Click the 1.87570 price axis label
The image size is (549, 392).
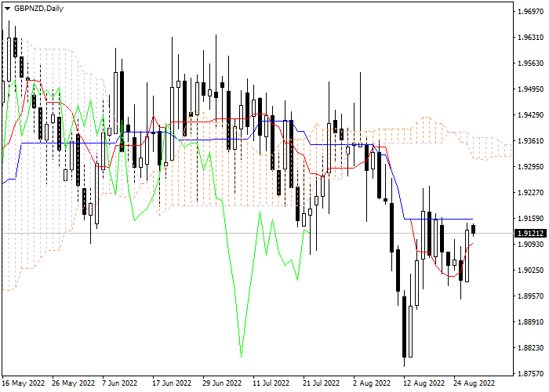[530, 373]
